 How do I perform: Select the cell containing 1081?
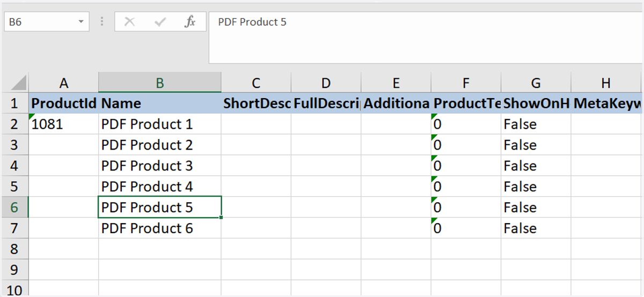point(64,124)
